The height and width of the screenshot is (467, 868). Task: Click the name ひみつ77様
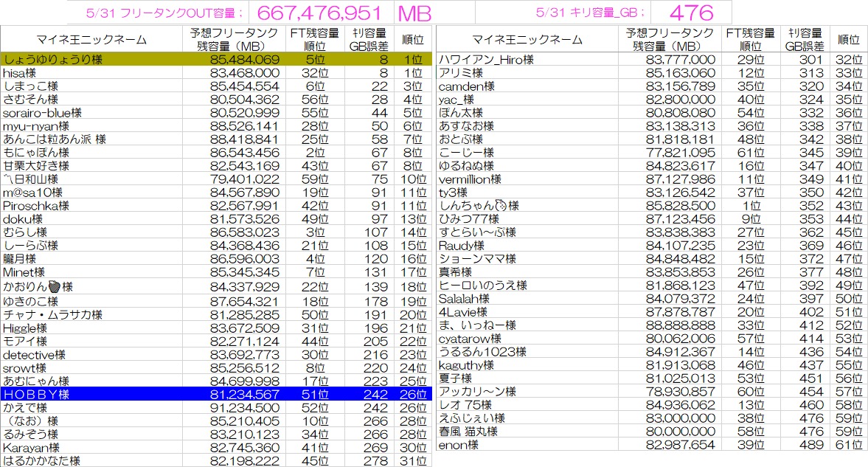pyautogui.click(x=469, y=219)
